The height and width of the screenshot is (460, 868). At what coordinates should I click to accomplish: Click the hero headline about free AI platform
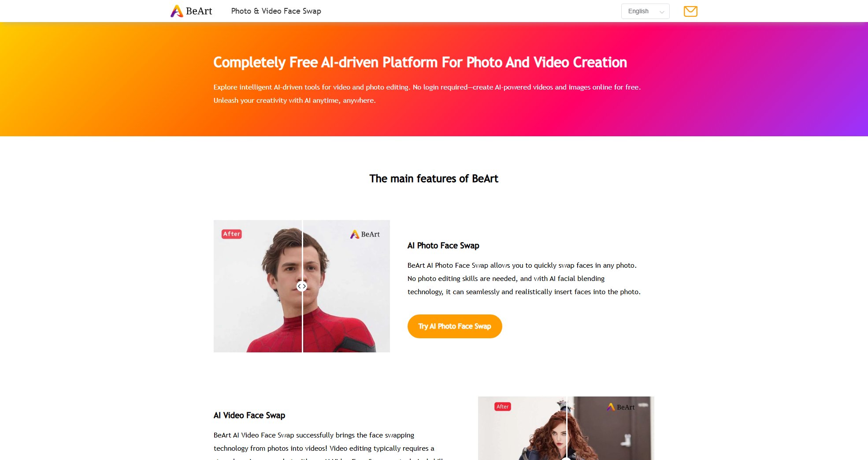tap(420, 62)
